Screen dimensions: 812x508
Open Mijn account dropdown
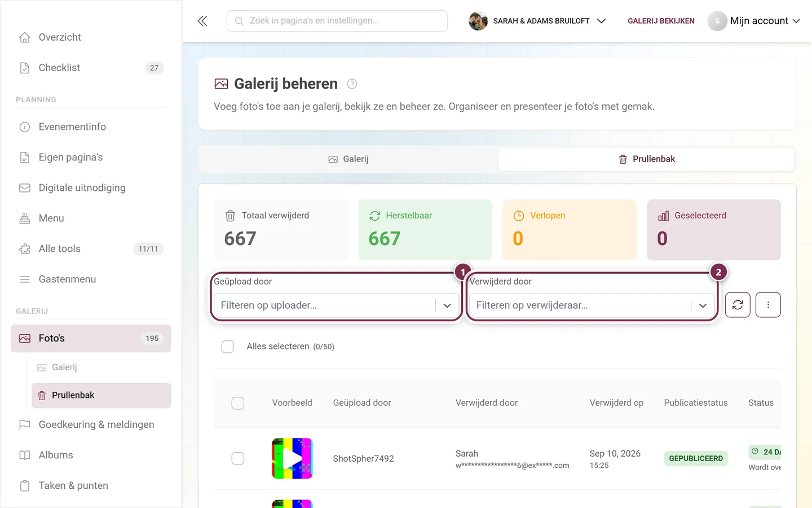tap(754, 21)
